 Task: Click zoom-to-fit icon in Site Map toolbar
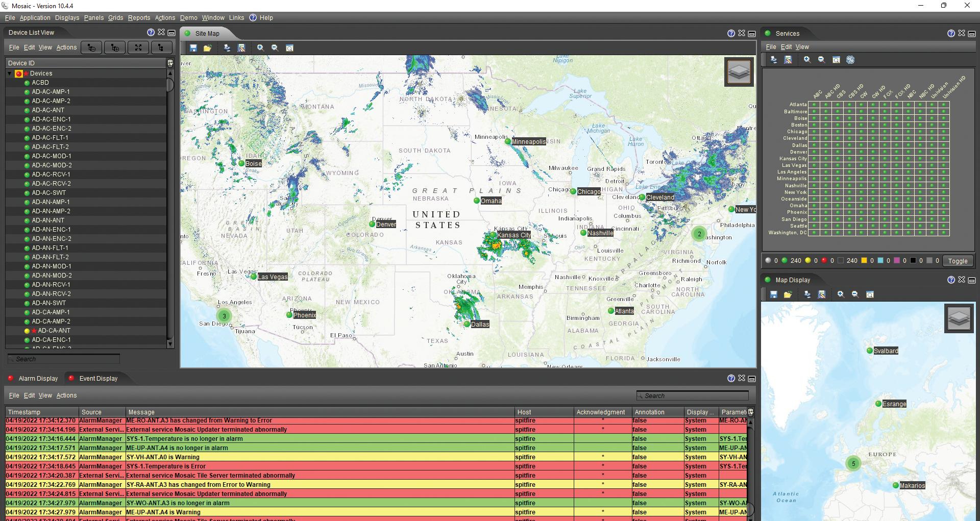[289, 48]
